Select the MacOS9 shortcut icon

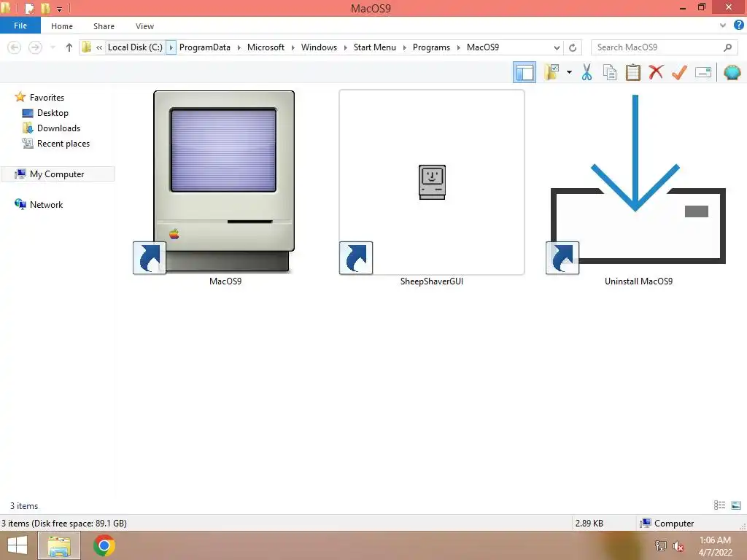point(224,183)
